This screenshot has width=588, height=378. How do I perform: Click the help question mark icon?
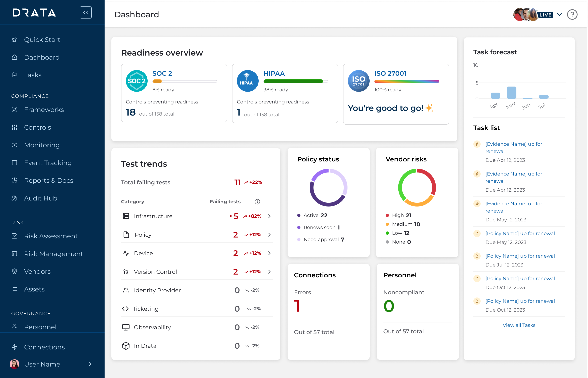click(x=572, y=15)
